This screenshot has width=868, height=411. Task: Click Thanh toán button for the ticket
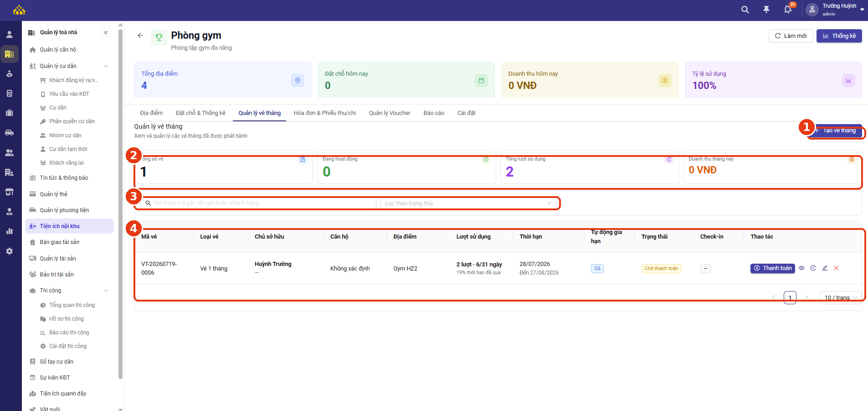(773, 268)
